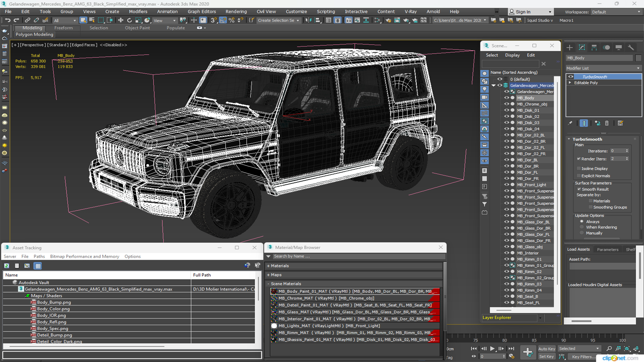Toggle the Angle Snap icon

click(x=223, y=20)
